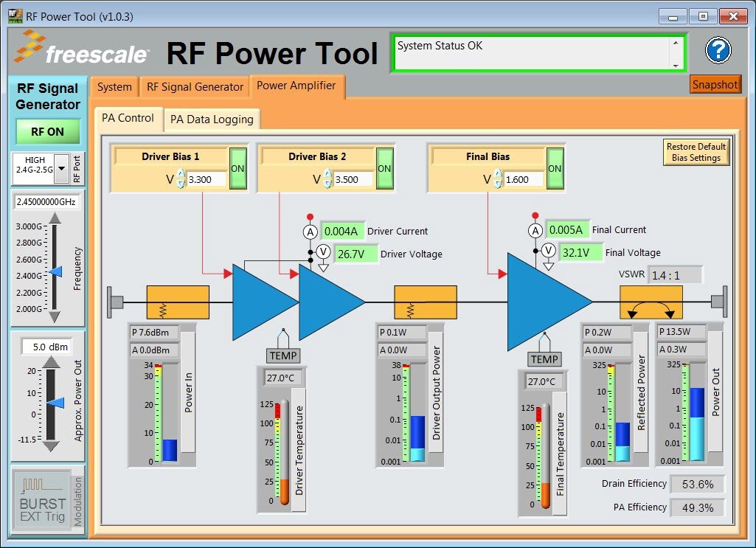Click the Final Voltage voltmeter icon

point(548,251)
